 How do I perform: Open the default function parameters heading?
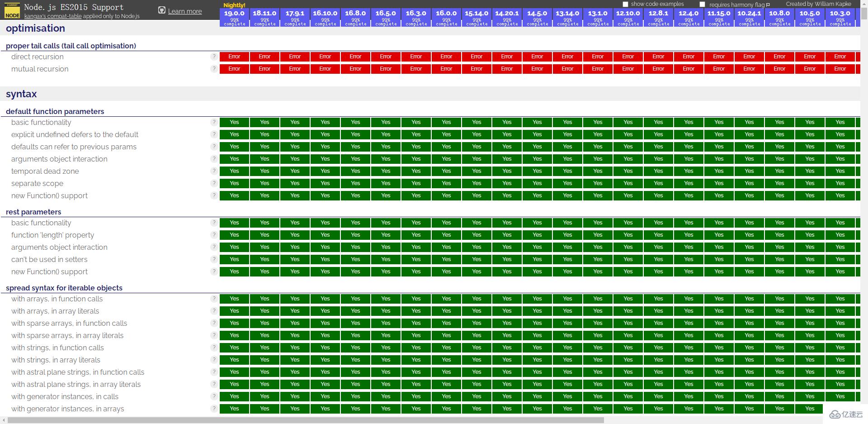(55, 111)
